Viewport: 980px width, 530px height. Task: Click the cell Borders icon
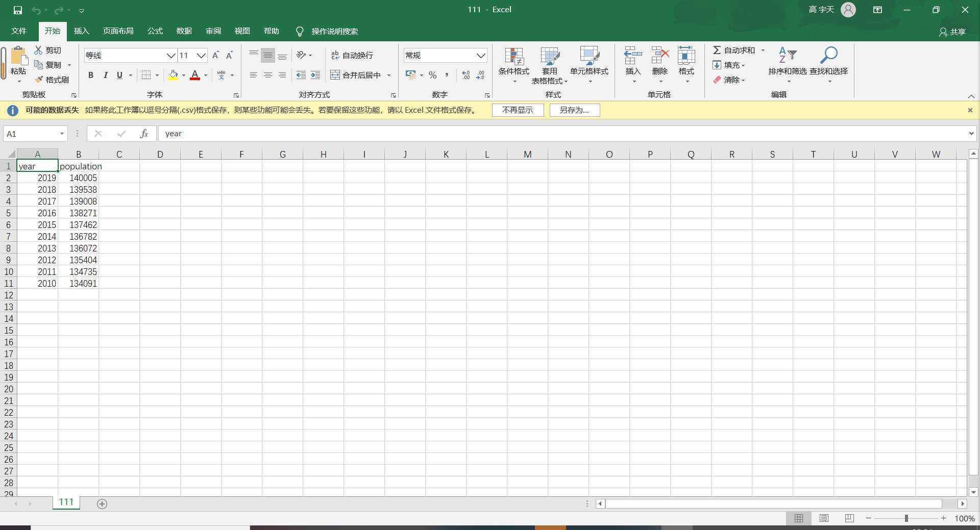[x=146, y=75]
